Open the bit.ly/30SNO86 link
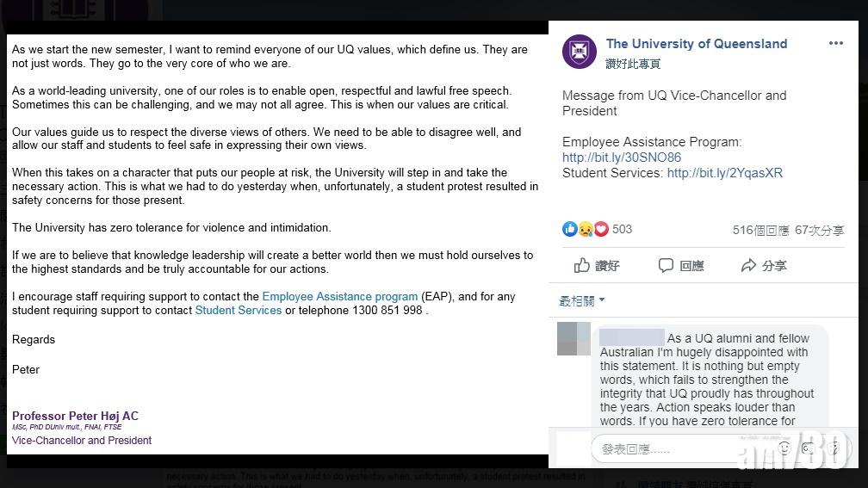The width and height of the screenshot is (868, 488). point(622,158)
